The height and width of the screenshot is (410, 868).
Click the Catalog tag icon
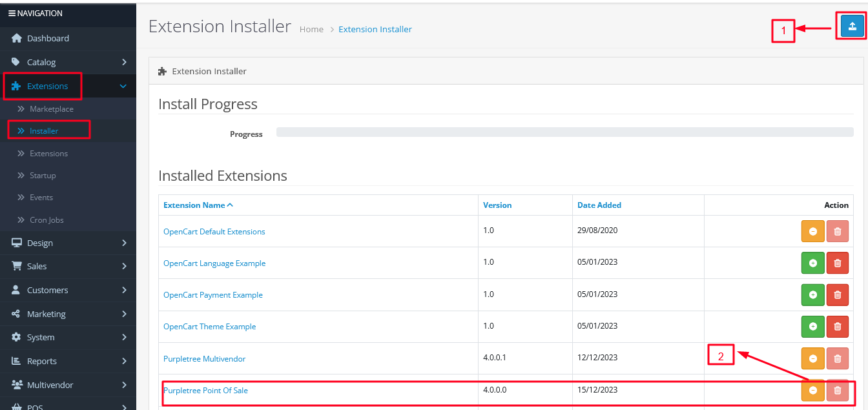click(16, 62)
